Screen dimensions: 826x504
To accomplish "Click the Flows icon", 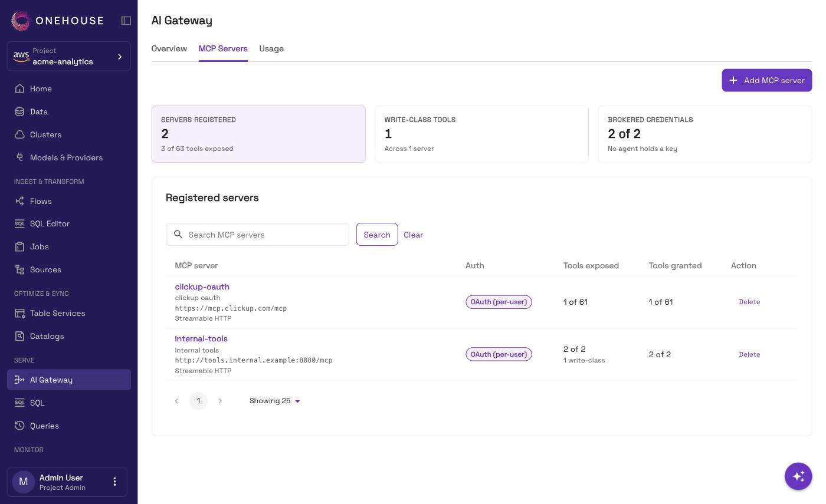I will pyautogui.click(x=19, y=201).
